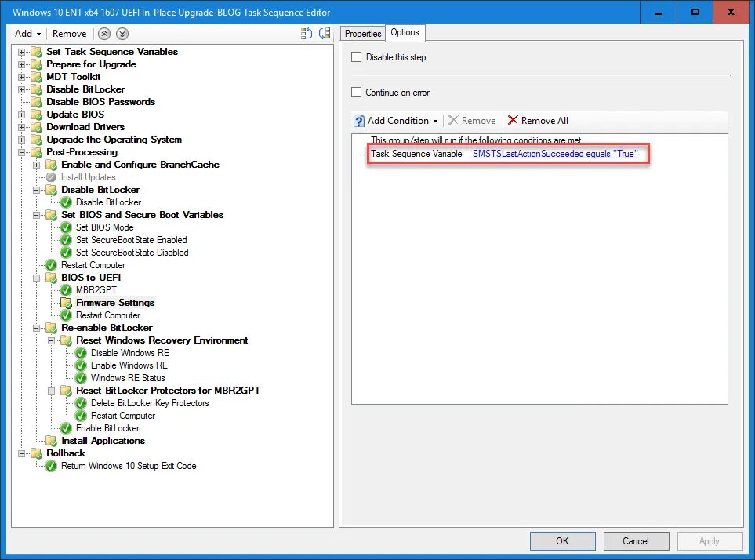Screen dimensions: 755x560
Task: Select the Restart Computer step under BIOS to UEFI
Action: (108, 315)
